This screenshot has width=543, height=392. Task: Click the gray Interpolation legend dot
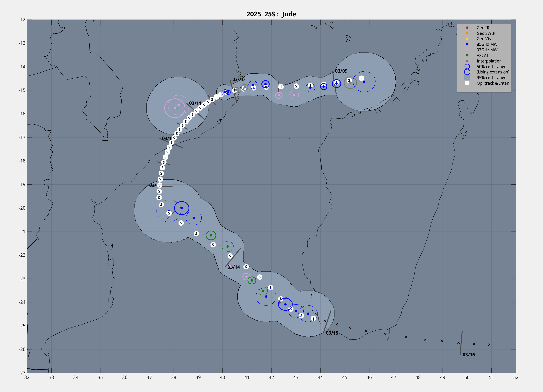(467, 61)
